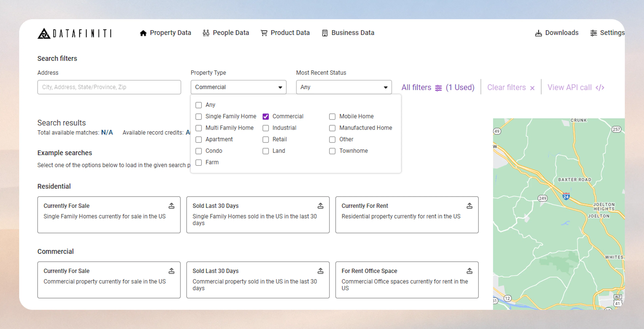Enable the Townhome property type filter
Viewport: 644px width, 329px height.
[x=332, y=151]
